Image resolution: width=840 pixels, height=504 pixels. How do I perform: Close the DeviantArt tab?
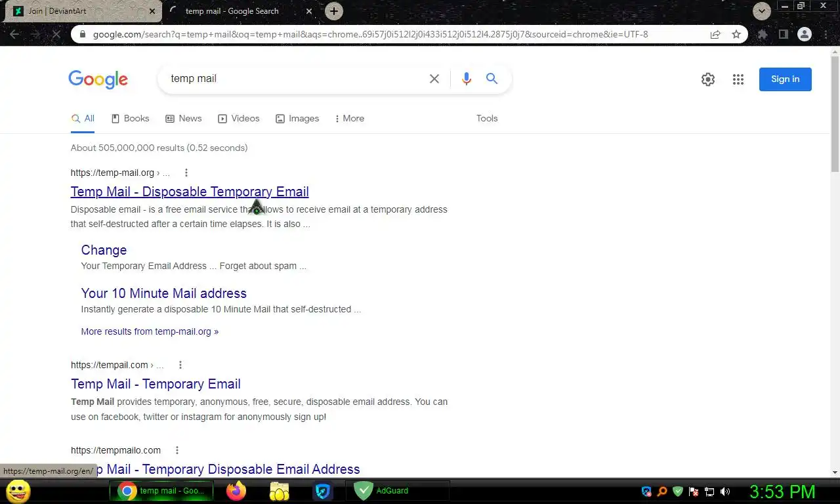click(x=152, y=11)
